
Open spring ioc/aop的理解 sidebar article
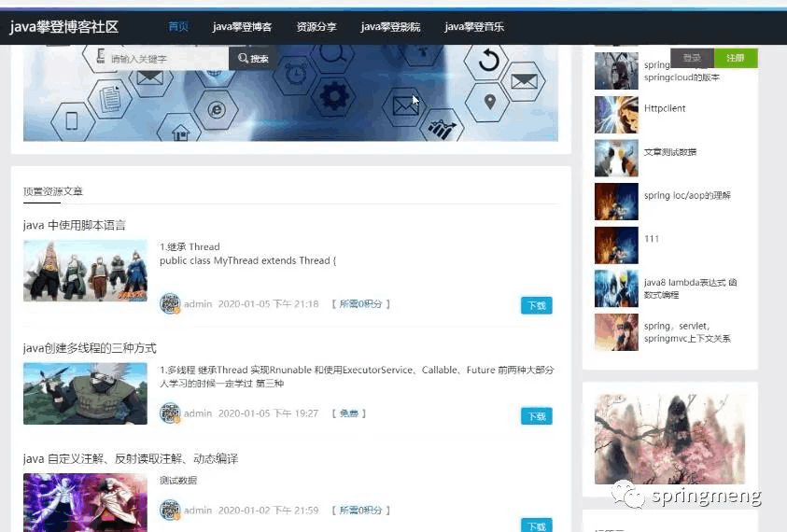tap(687, 195)
